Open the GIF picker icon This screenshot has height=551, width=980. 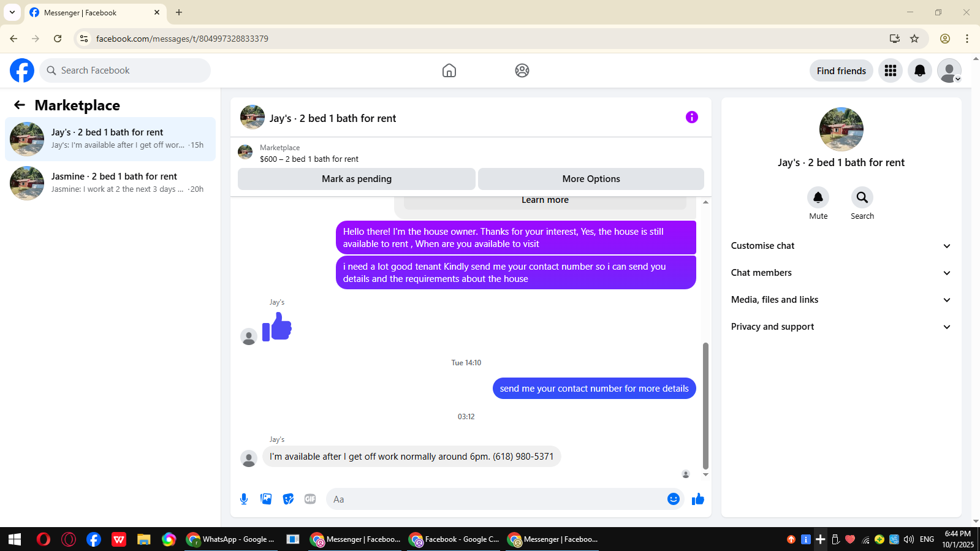pyautogui.click(x=310, y=499)
